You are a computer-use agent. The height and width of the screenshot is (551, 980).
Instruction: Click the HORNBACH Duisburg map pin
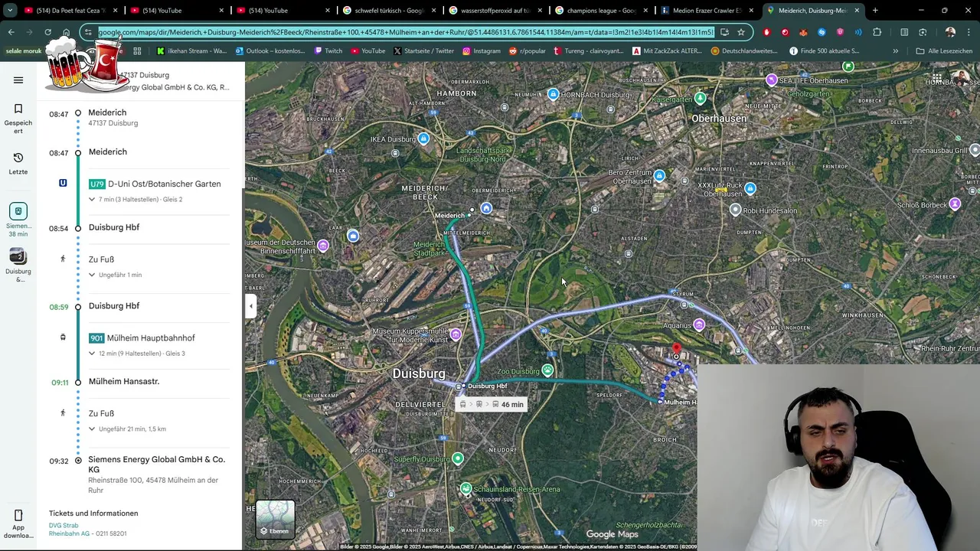click(553, 94)
